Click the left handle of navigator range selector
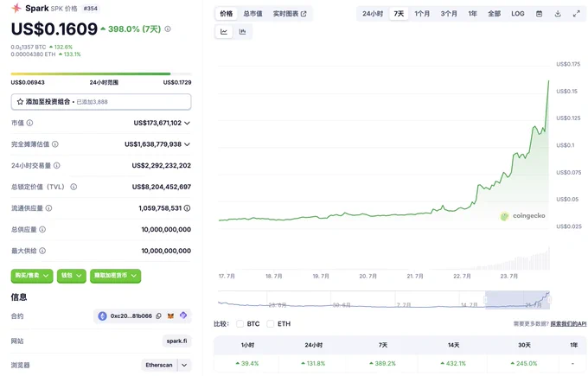The height and width of the screenshot is (376, 588). click(x=485, y=299)
